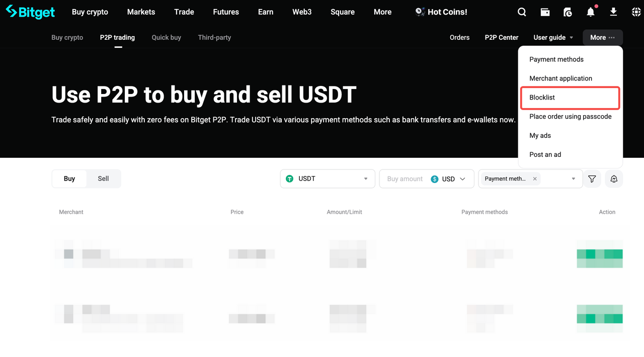Click the Price column header
Image resolution: width=644 pixels, height=357 pixels.
click(x=237, y=212)
